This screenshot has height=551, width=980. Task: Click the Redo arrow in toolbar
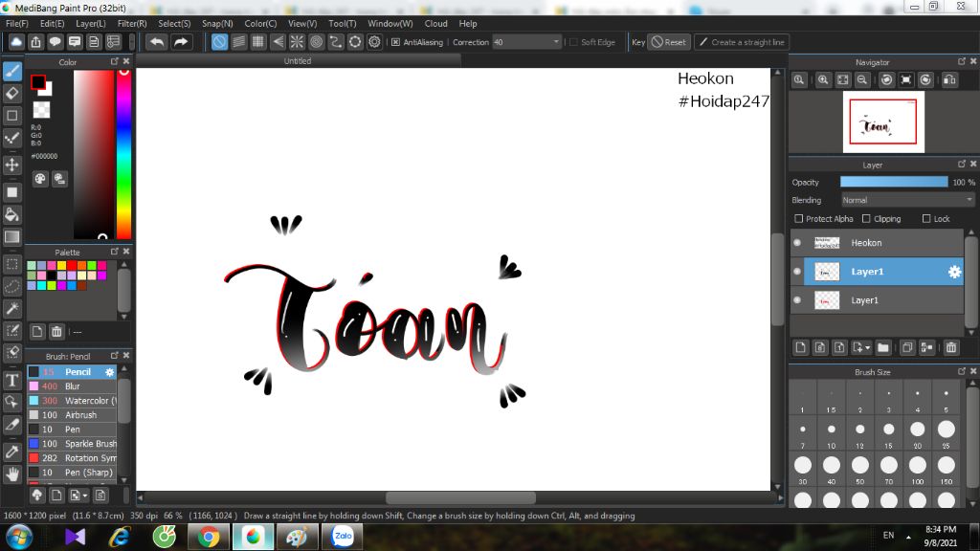tap(181, 42)
